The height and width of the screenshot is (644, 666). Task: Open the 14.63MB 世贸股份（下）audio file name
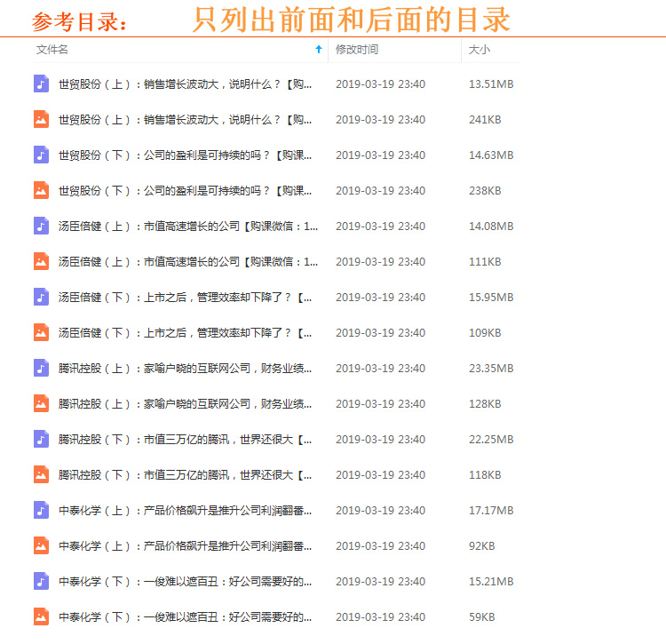click(x=185, y=155)
